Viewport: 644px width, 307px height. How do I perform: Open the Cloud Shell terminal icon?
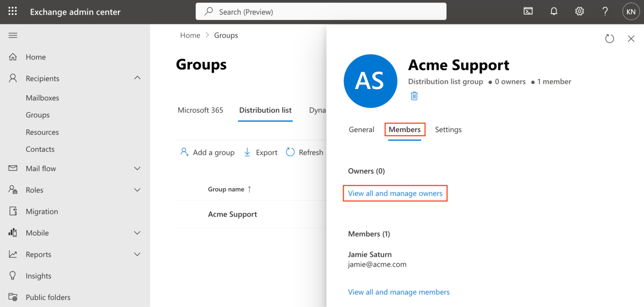click(x=528, y=11)
